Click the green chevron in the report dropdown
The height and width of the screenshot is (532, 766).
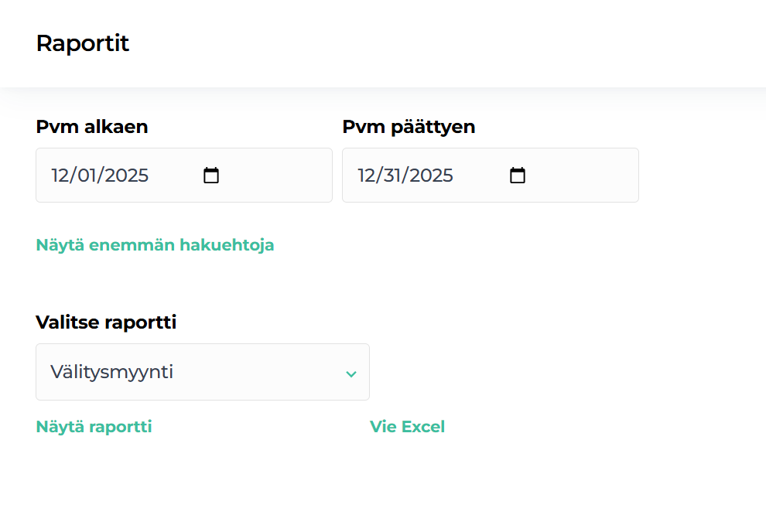[351, 373]
